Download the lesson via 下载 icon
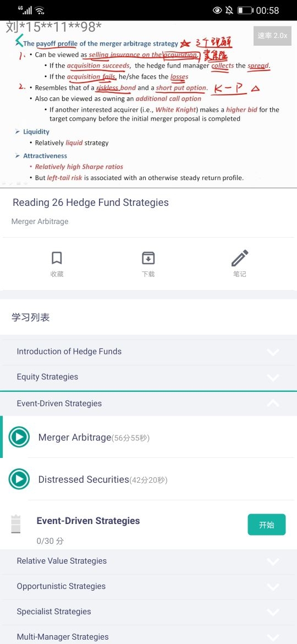 148,264
